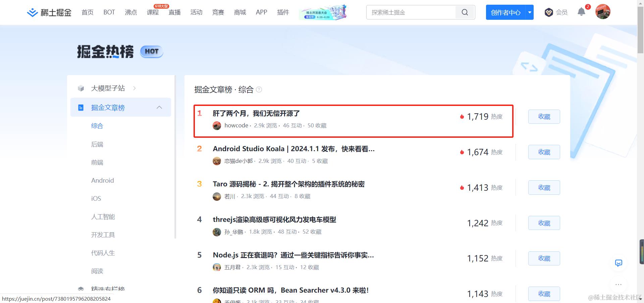Open 大模型子站 arrow

(135, 88)
